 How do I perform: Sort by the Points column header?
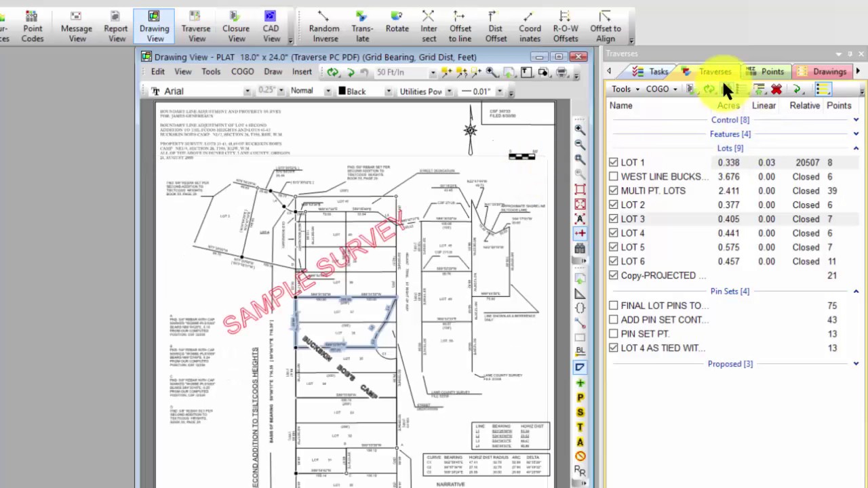839,106
